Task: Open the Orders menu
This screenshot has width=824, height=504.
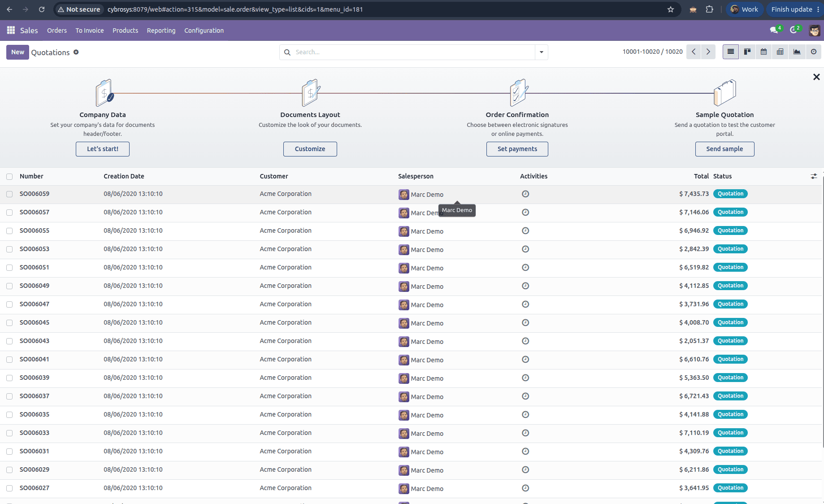Action: click(57, 30)
